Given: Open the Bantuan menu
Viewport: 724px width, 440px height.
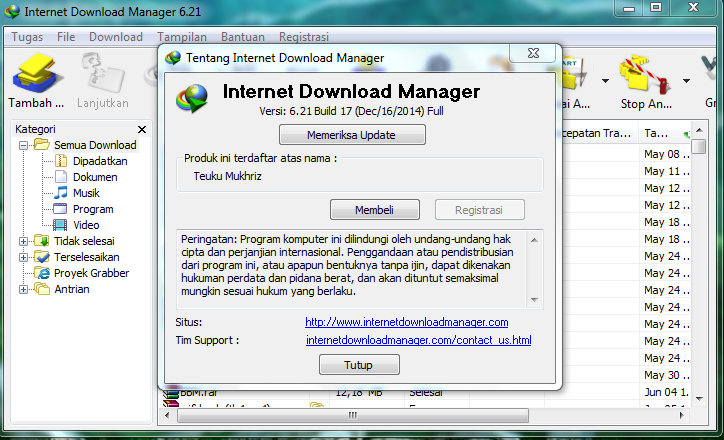Looking at the screenshot, I should click(243, 37).
